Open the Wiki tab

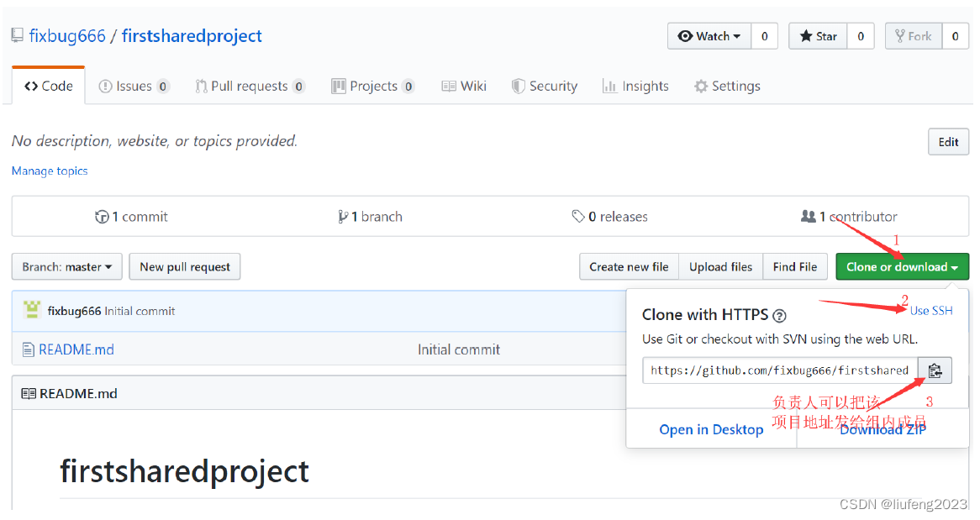pos(464,87)
